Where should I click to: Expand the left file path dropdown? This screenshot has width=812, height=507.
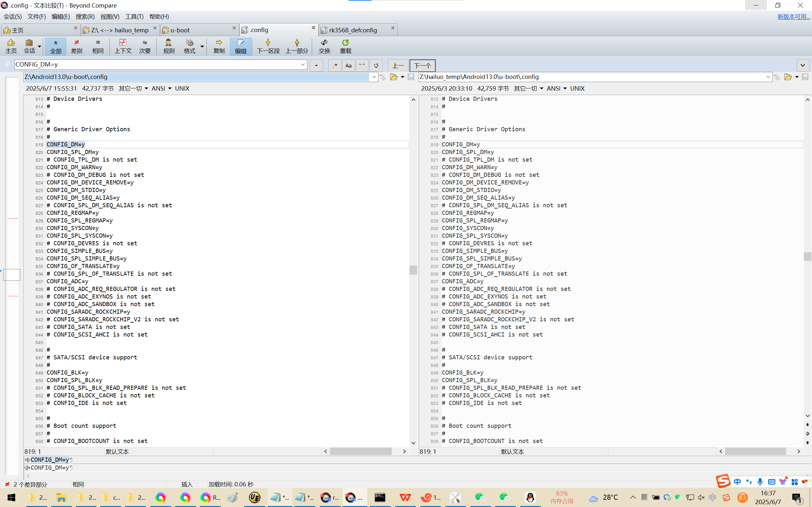coord(374,77)
